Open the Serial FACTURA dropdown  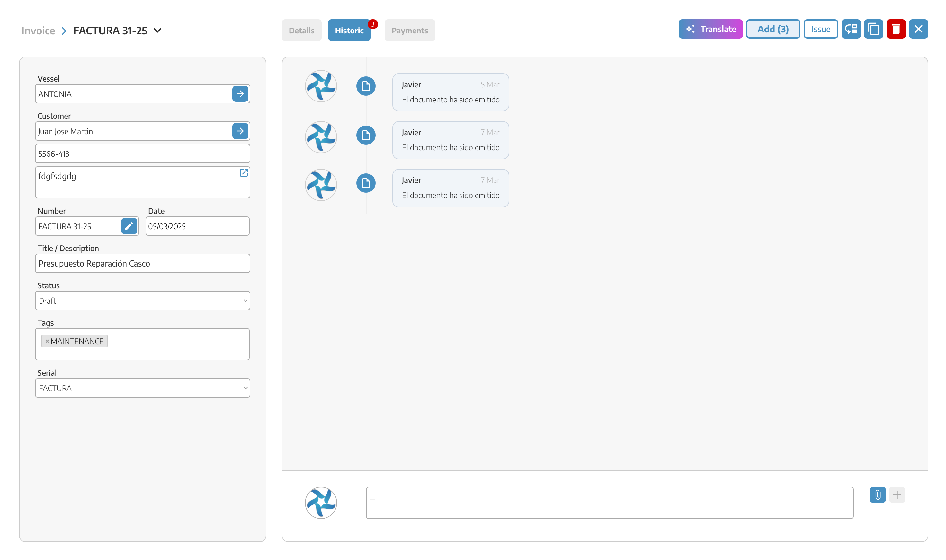[142, 388]
